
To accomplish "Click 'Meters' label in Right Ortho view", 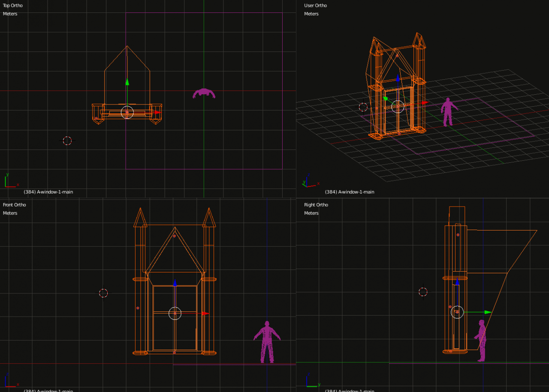I will click(311, 213).
